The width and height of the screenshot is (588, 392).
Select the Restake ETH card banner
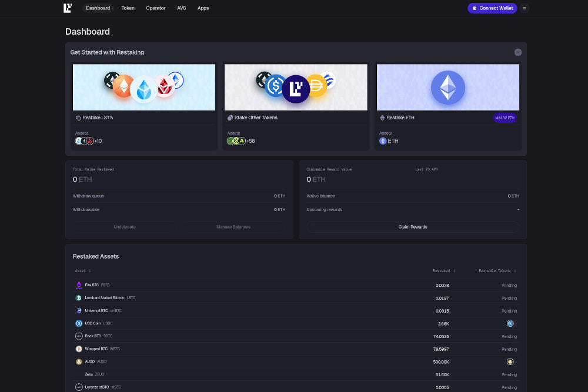click(447, 87)
